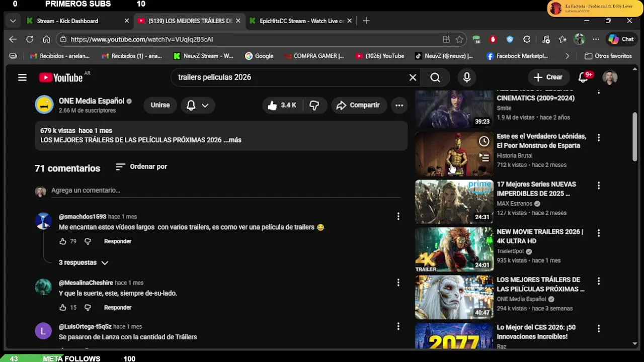The image size is (644, 362).
Task: Share video with Compartir button
Action: [358, 105]
